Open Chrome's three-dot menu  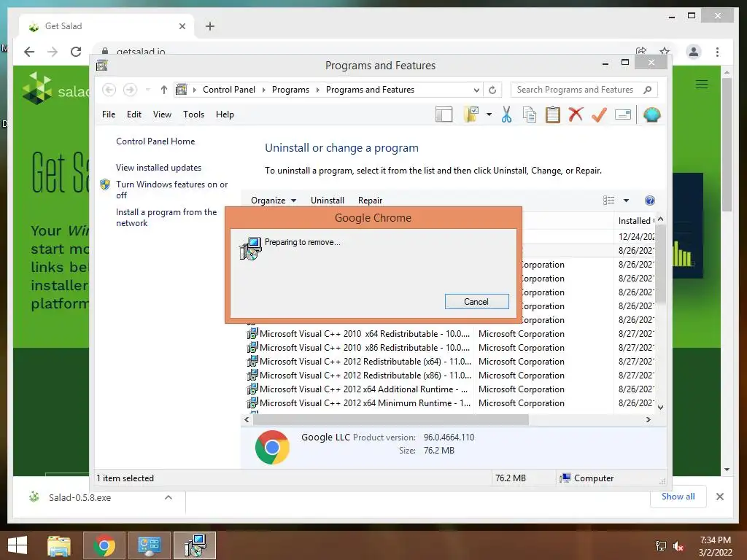click(x=718, y=52)
